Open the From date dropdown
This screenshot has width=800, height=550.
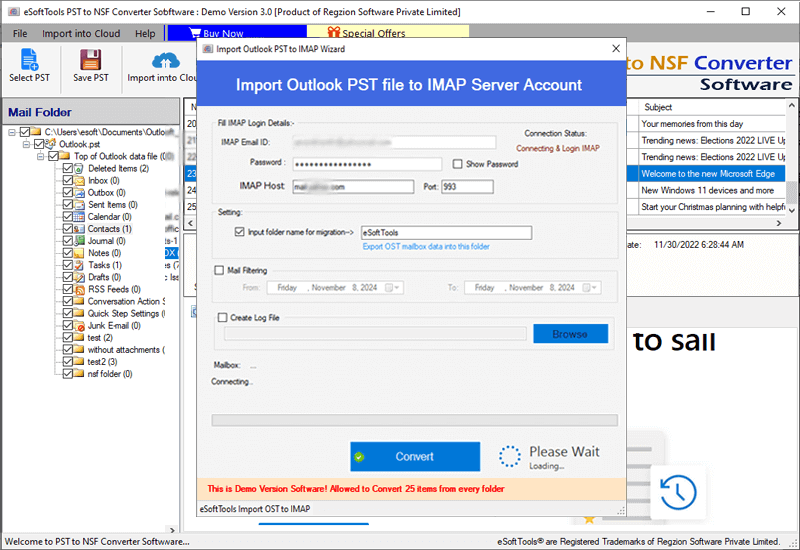(397, 288)
